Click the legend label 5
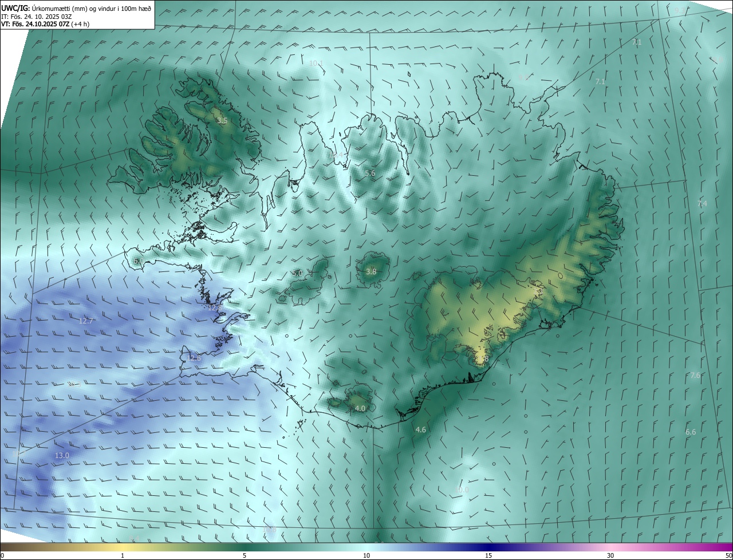 (245, 555)
